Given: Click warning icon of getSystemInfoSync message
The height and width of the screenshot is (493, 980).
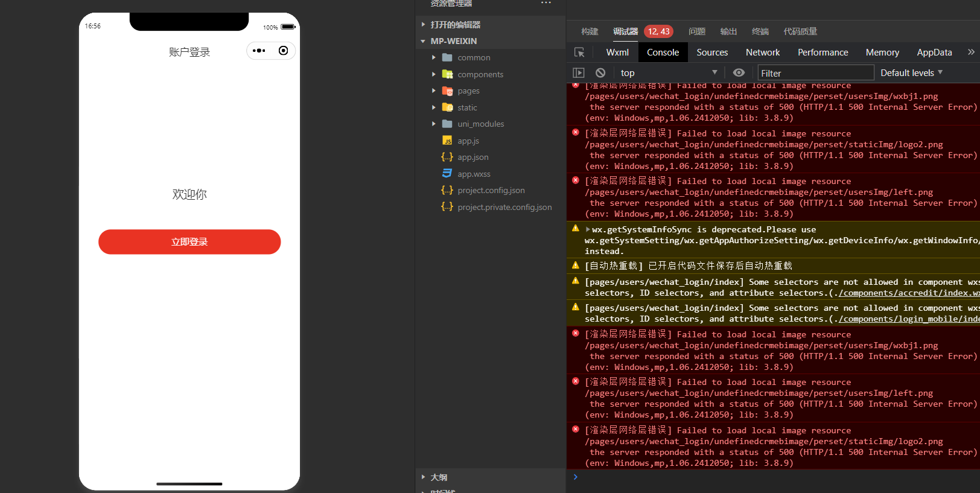Looking at the screenshot, I should tap(576, 228).
